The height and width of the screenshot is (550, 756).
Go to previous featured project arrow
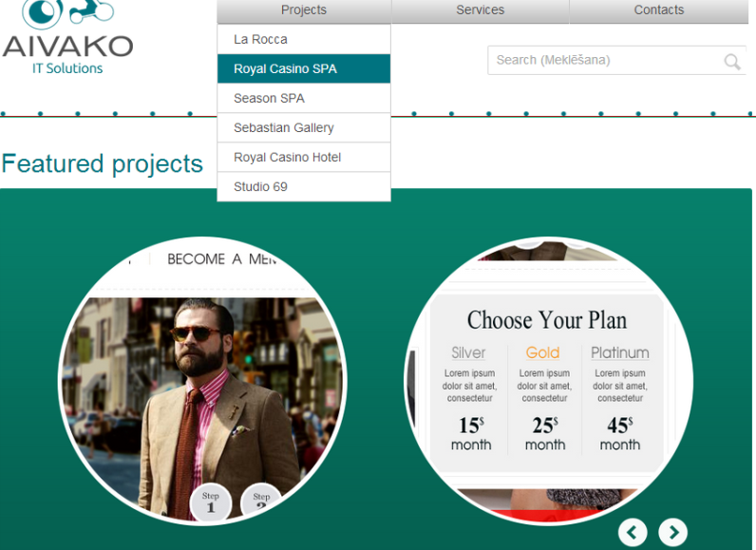(633, 533)
